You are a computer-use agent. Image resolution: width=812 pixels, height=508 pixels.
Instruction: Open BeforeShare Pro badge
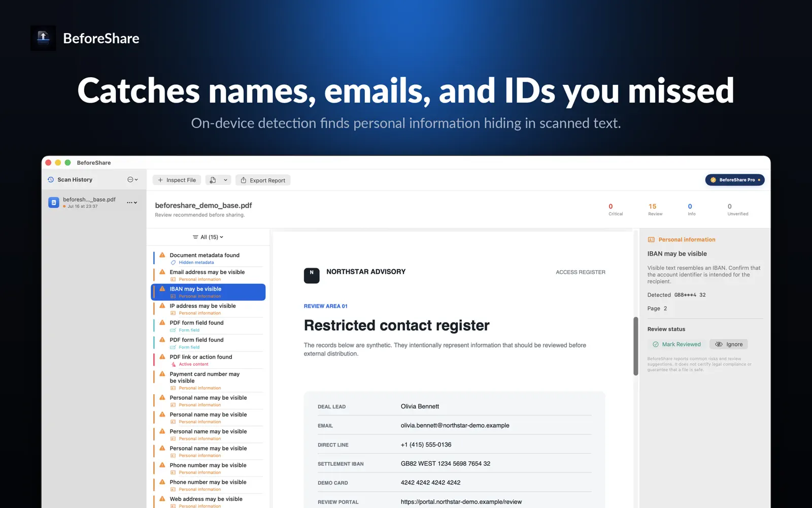coord(735,180)
